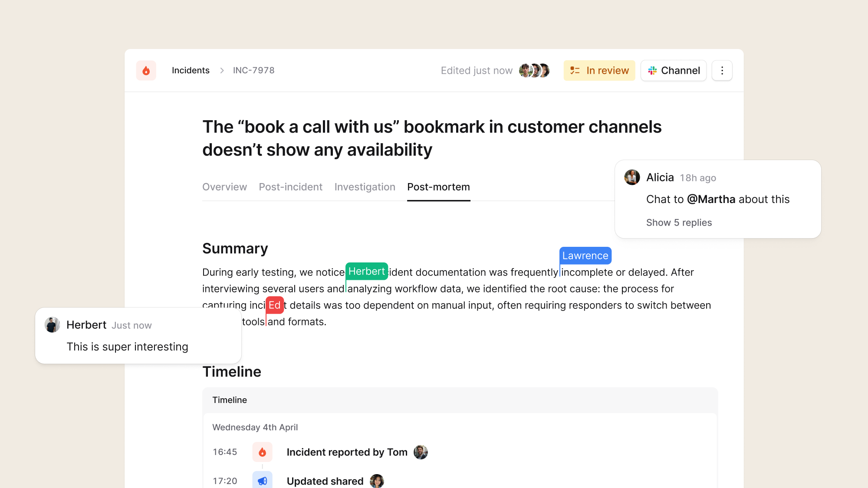This screenshot has width=868, height=488.
Task: Click the Incidents breadcrumb link
Action: [x=191, y=71]
